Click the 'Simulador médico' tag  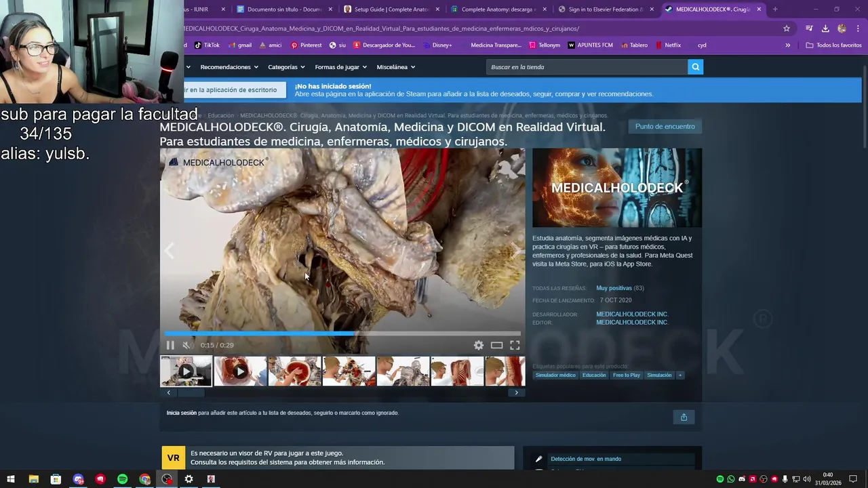(x=555, y=375)
